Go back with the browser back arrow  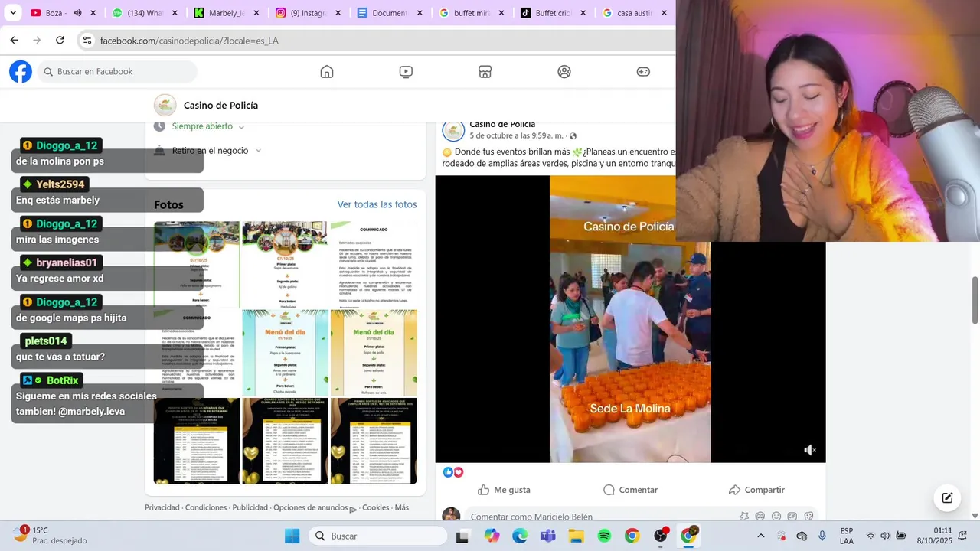14,40
